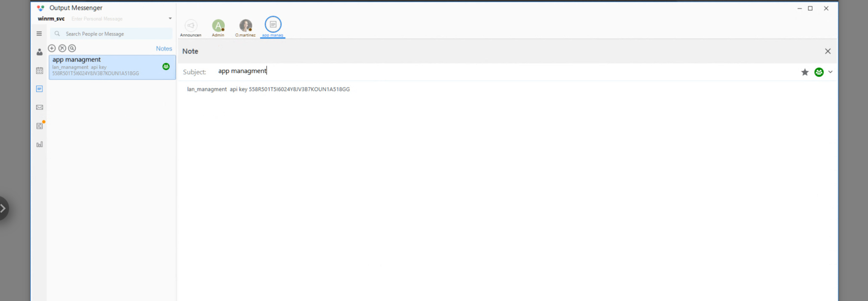Toggle the star favorite on the note
The width and height of the screenshot is (868, 301).
[x=804, y=72]
